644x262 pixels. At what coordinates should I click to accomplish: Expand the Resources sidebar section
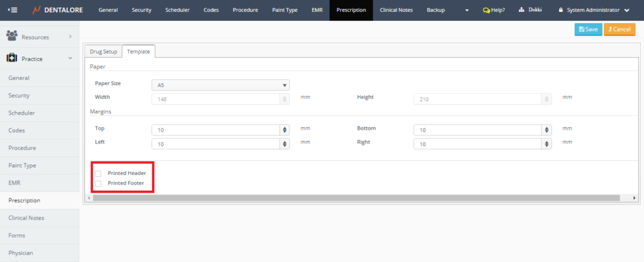[x=70, y=37]
